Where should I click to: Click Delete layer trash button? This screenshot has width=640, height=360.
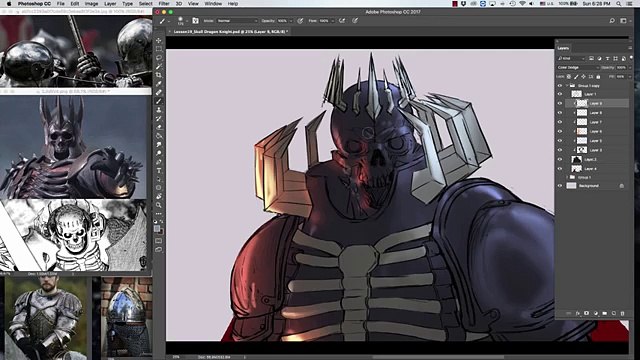click(622, 313)
